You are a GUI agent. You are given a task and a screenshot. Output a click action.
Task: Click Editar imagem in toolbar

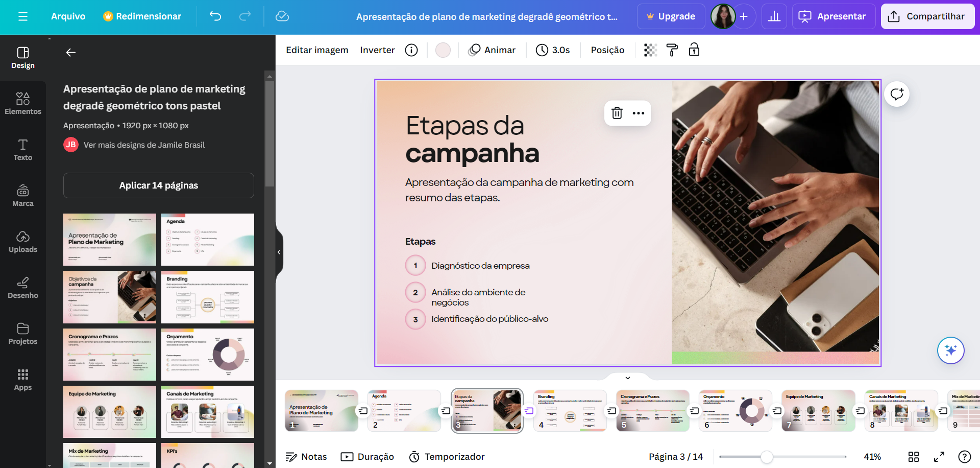tap(317, 50)
